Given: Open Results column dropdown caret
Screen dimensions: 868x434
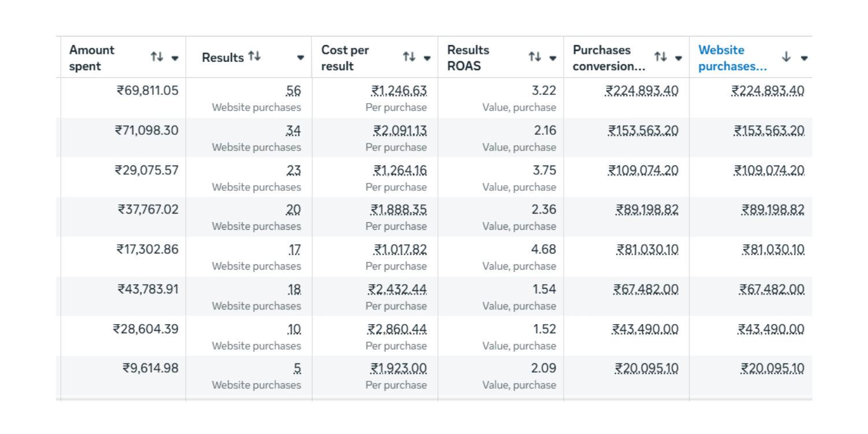Looking at the screenshot, I should tap(300, 58).
